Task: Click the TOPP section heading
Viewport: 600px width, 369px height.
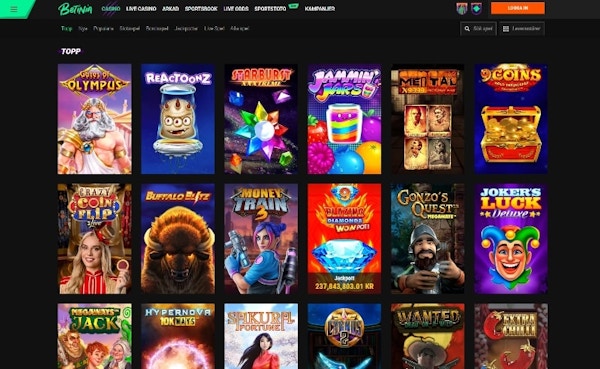Action: [x=71, y=51]
